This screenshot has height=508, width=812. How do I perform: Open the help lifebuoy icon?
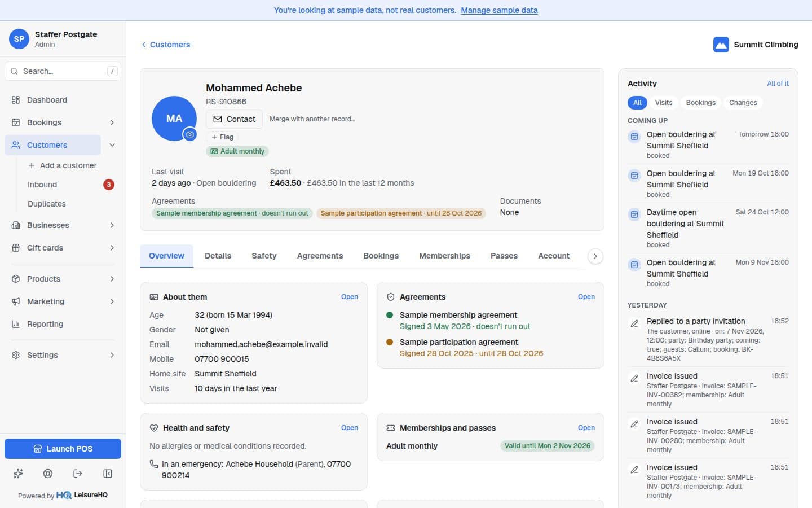point(48,474)
